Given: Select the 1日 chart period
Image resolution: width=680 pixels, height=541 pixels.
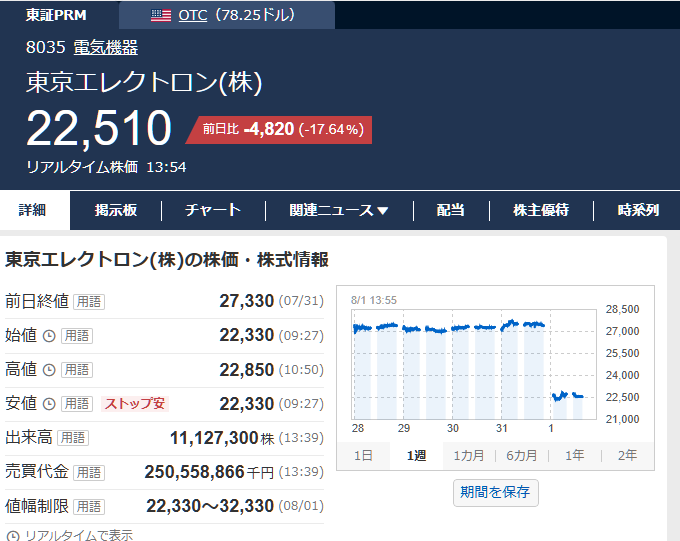Looking at the screenshot, I should [363, 456].
